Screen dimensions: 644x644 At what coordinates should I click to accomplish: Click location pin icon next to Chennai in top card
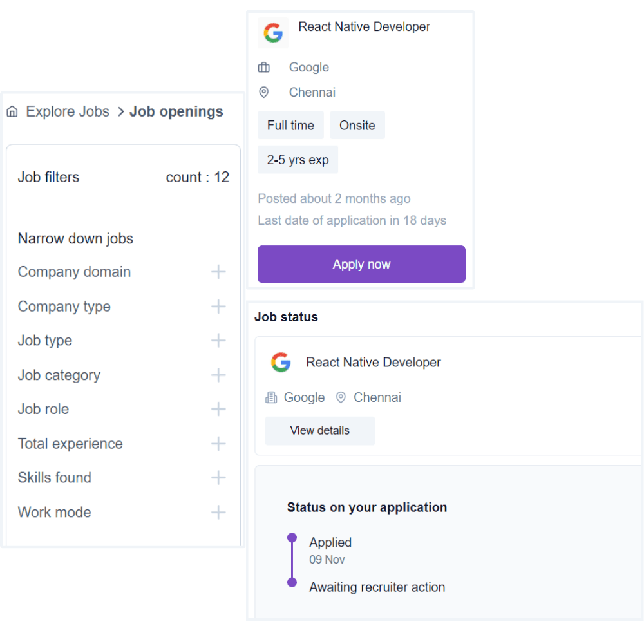coord(263,93)
